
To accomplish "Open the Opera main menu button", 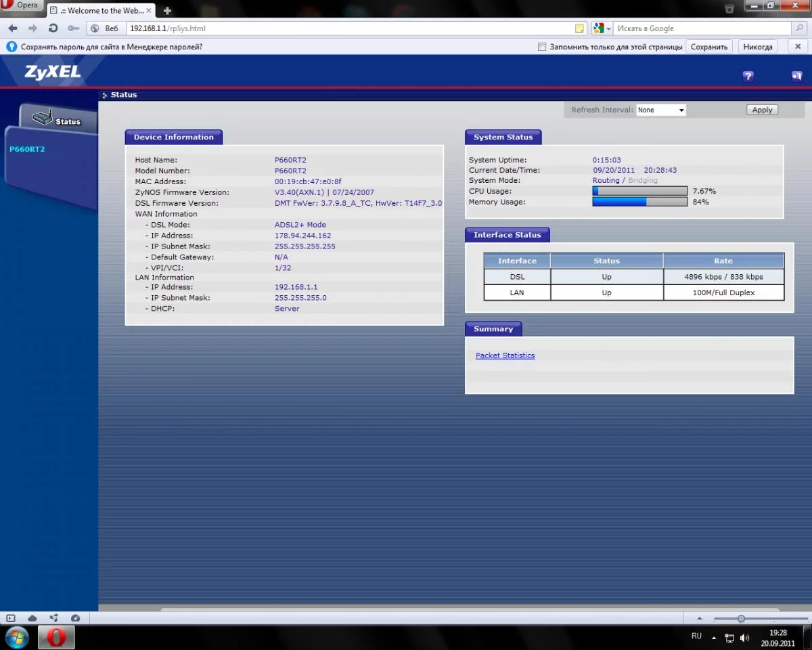I will point(22,6).
